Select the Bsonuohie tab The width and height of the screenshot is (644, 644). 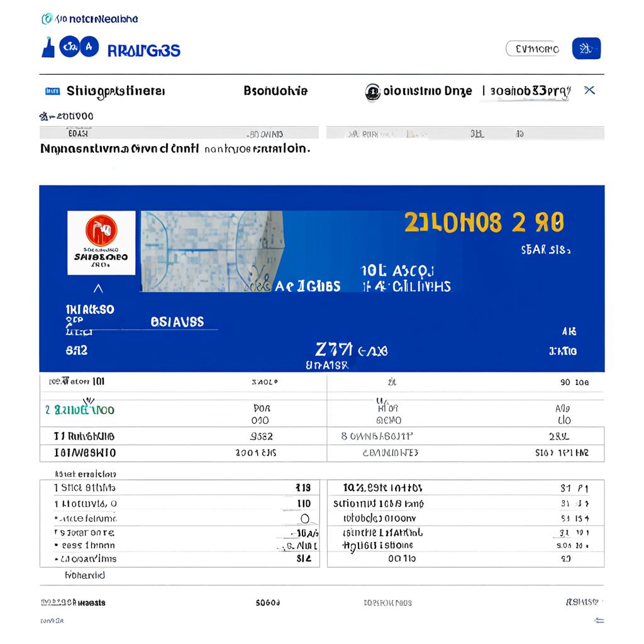[275, 91]
